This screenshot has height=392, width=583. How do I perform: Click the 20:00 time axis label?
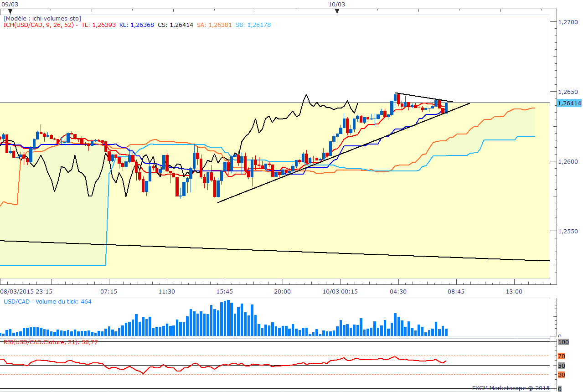point(283,291)
